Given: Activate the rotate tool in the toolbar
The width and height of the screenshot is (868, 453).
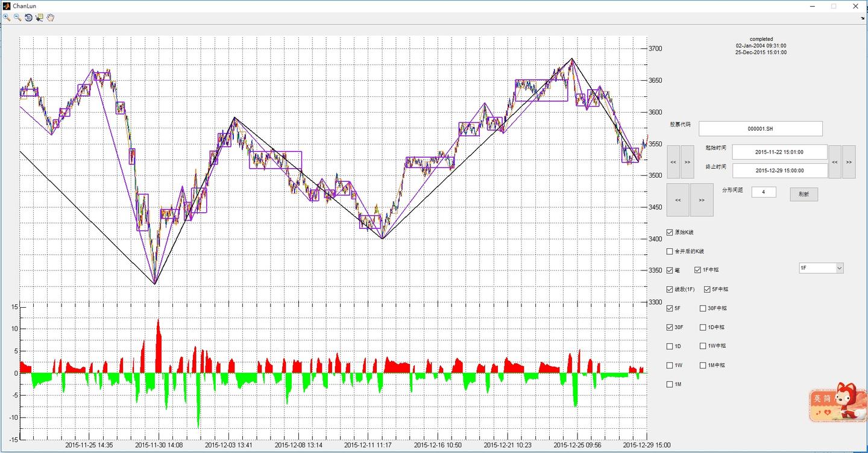Looking at the screenshot, I should coord(28,17).
